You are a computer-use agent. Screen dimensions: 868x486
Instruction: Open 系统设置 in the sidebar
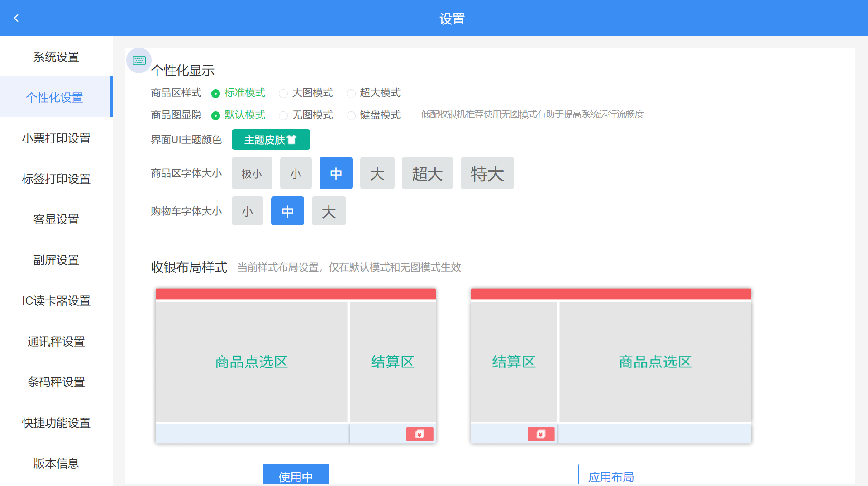tap(56, 57)
